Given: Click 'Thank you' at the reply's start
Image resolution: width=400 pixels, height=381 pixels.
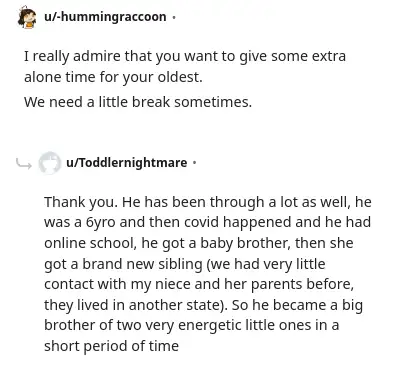Looking at the screenshot, I should click(x=80, y=202).
